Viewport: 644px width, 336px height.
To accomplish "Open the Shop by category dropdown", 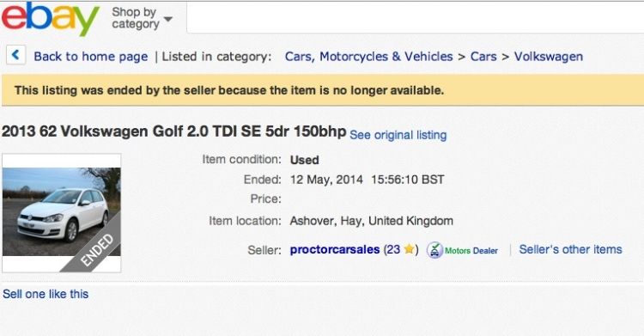I will 142,18.
